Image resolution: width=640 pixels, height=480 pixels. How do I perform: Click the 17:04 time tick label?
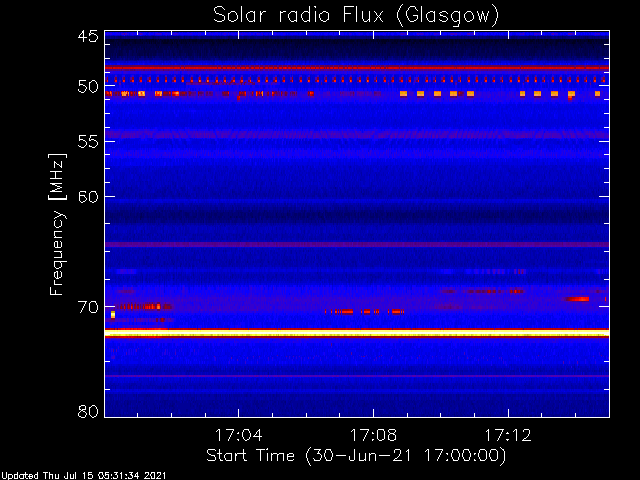coord(238,435)
